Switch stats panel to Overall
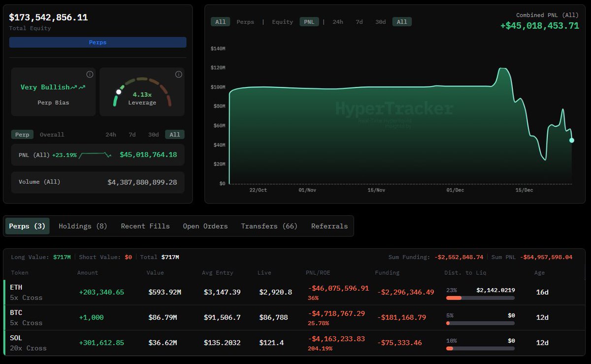 click(x=52, y=134)
